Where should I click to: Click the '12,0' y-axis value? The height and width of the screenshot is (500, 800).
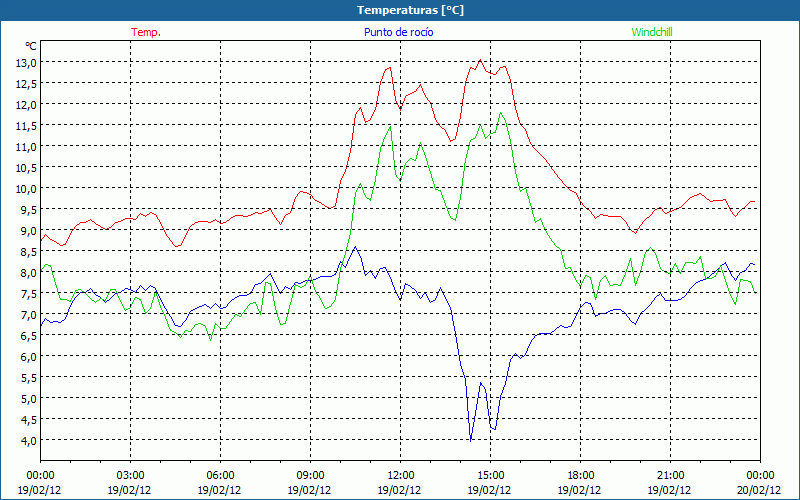tap(26, 105)
